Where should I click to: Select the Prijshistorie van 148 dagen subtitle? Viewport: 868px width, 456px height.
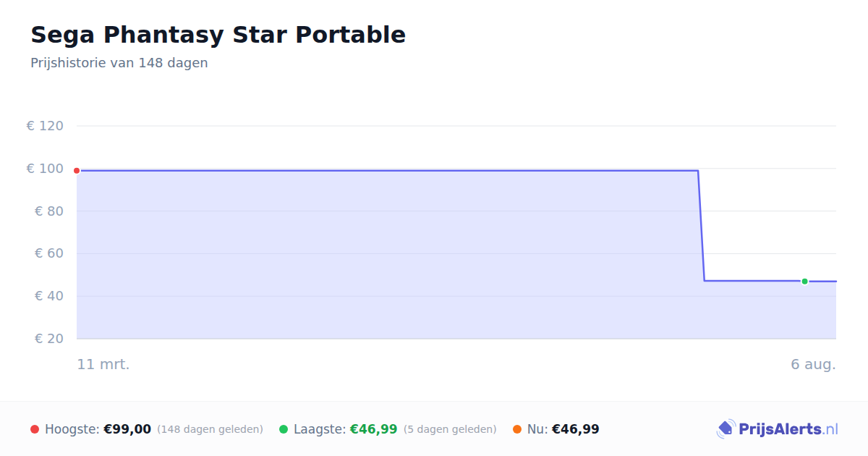tap(119, 63)
